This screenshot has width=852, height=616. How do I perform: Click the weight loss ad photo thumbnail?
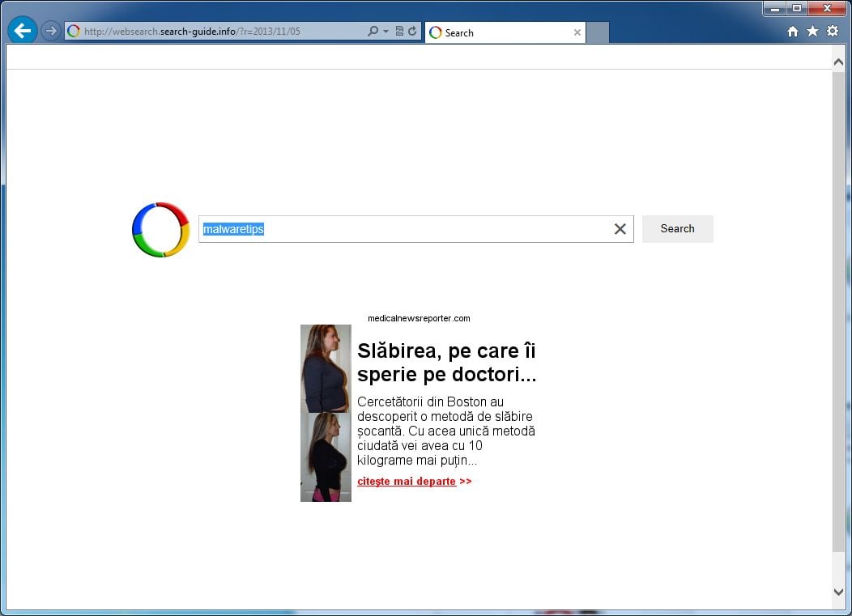click(326, 414)
